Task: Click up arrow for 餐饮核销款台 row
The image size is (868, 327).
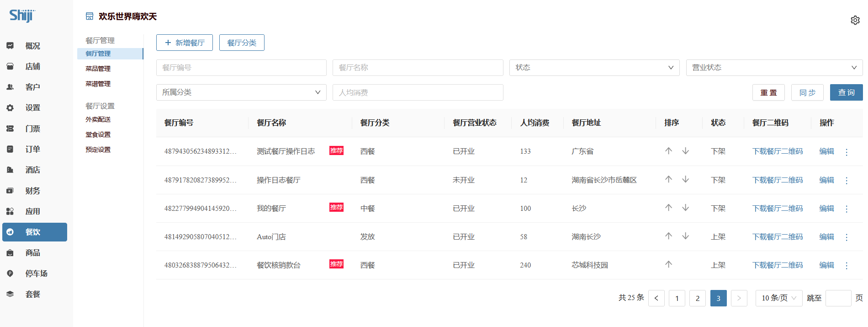Action: (668, 264)
